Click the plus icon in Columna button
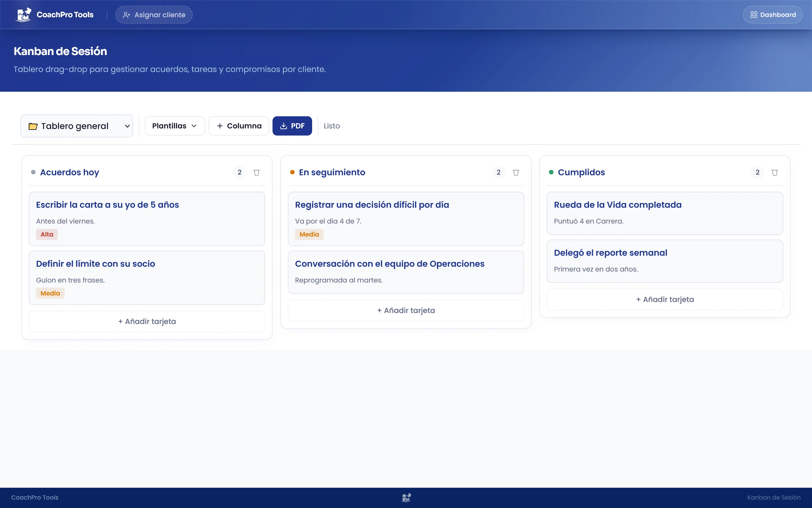The image size is (812, 508). 220,126
